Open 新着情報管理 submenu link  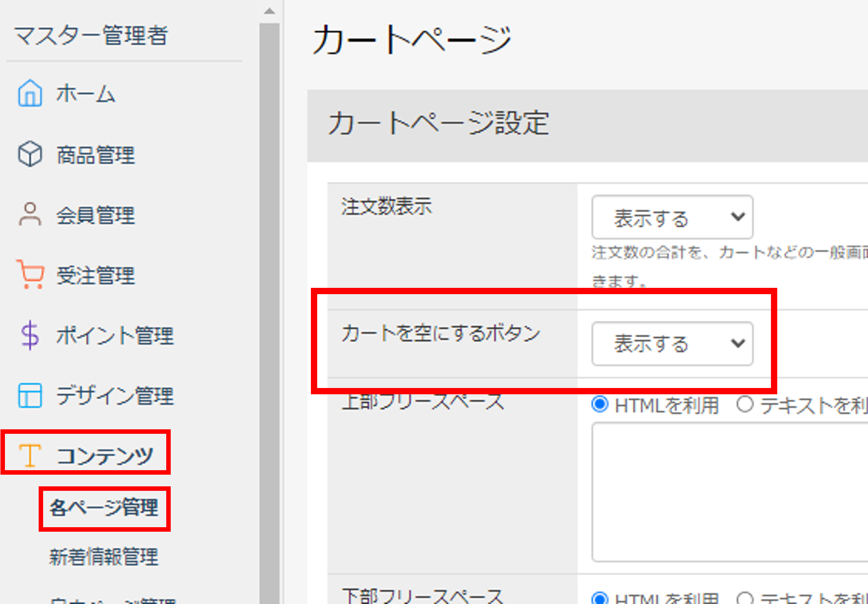coord(104,557)
